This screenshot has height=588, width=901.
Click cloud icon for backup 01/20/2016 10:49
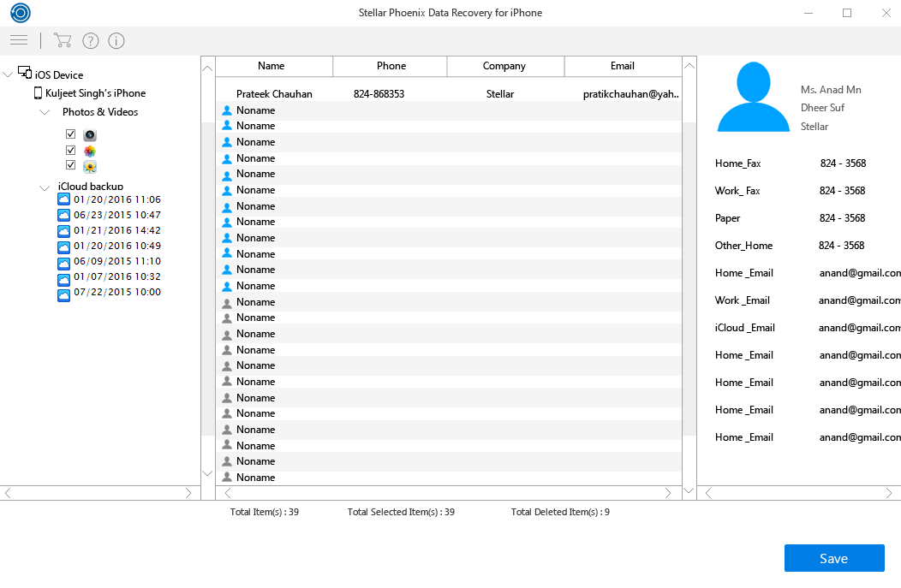click(x=63, y=246)
